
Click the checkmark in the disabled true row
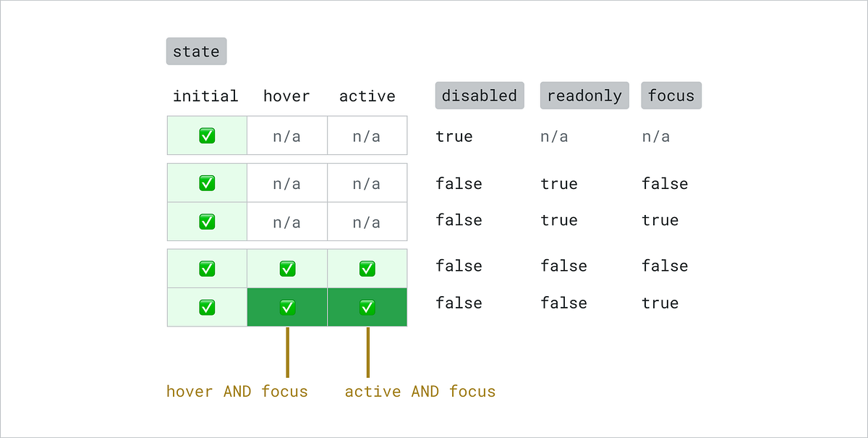tap(207, 135)
